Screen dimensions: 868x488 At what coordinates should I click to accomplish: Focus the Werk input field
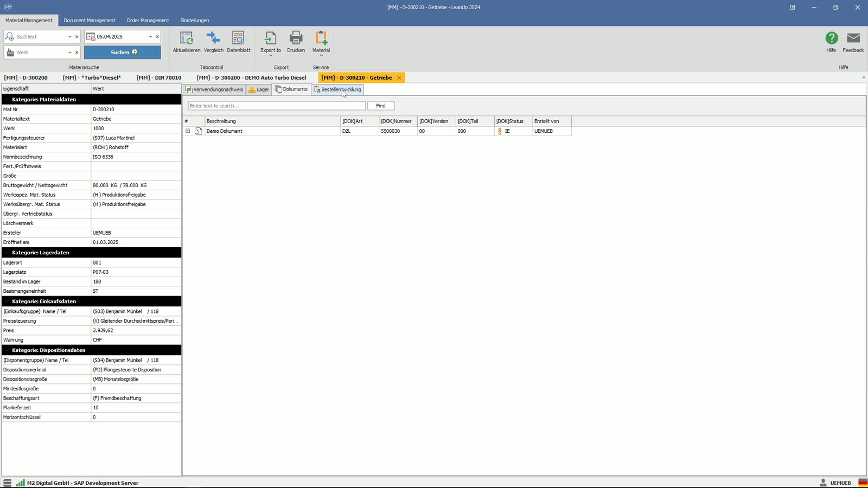pos(41,53)
